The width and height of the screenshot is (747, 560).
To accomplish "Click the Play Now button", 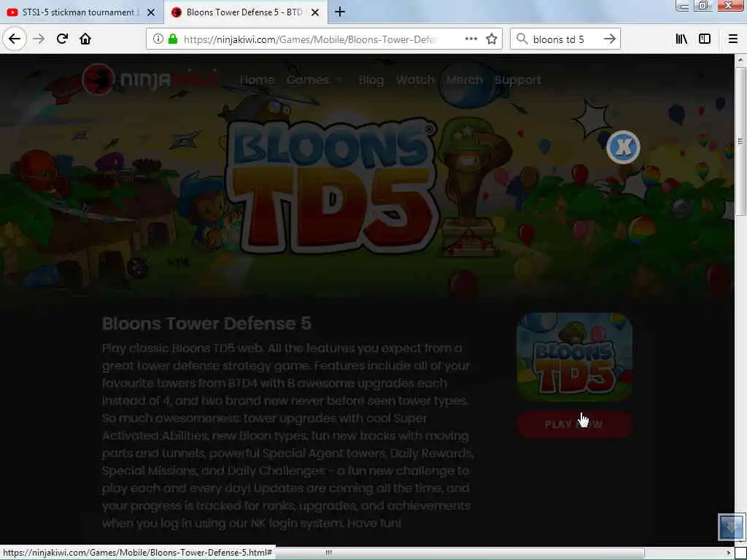I will pos(575,424).
